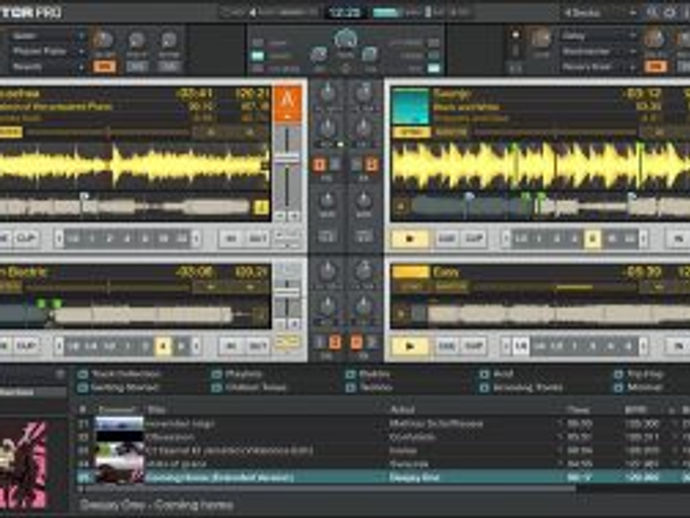The height and width of the screenshot is (518, 690).
Task: Open the Delay effect dropdown in FX unit 2
Action: click(x=598, y=36)
